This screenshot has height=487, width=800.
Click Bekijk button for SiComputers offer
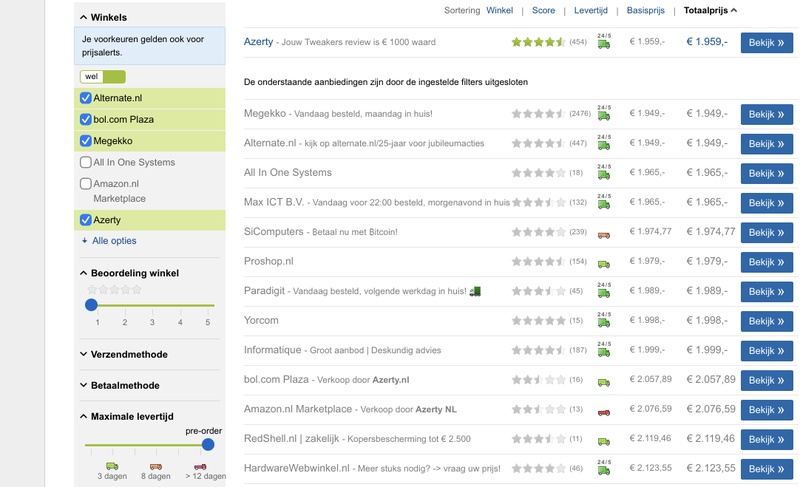click(x=766, y=233)
